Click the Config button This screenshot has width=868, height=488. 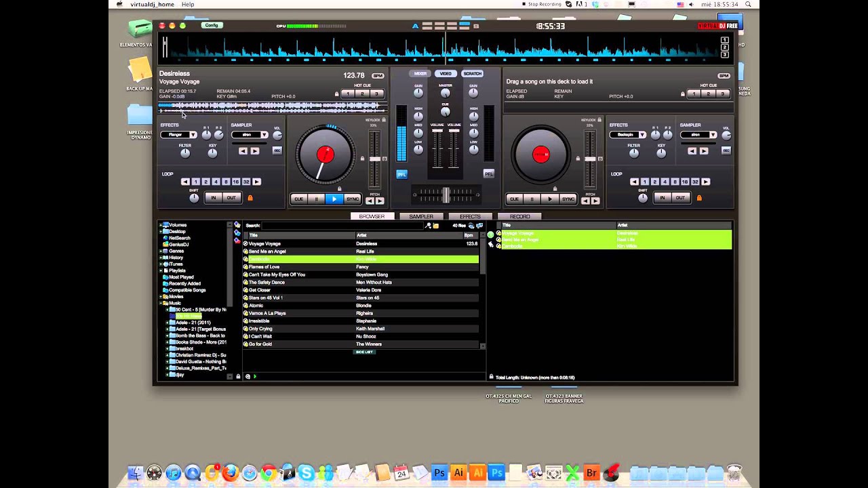pos(212,25)
